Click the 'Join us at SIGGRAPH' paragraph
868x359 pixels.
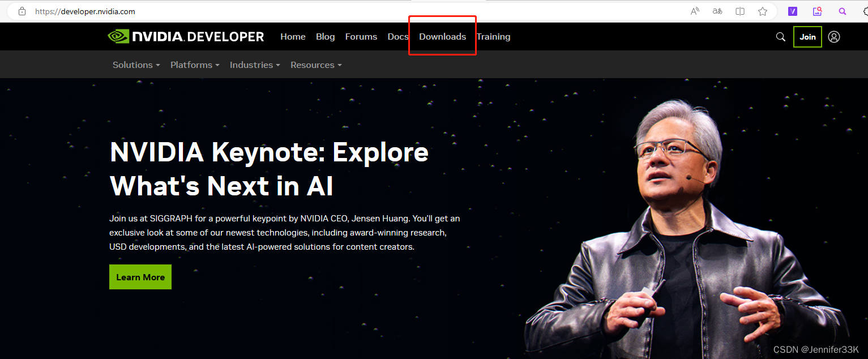(285, 233)
